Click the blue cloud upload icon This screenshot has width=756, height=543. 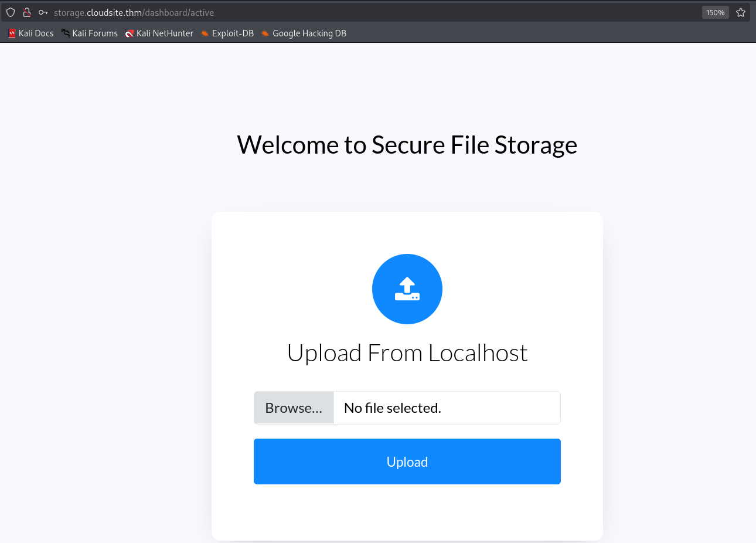407,289
